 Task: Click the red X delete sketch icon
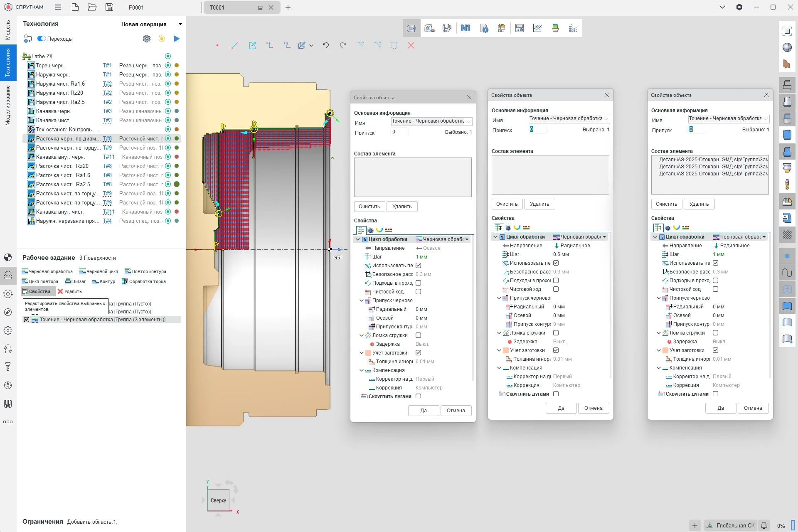(x=411, y=45)
